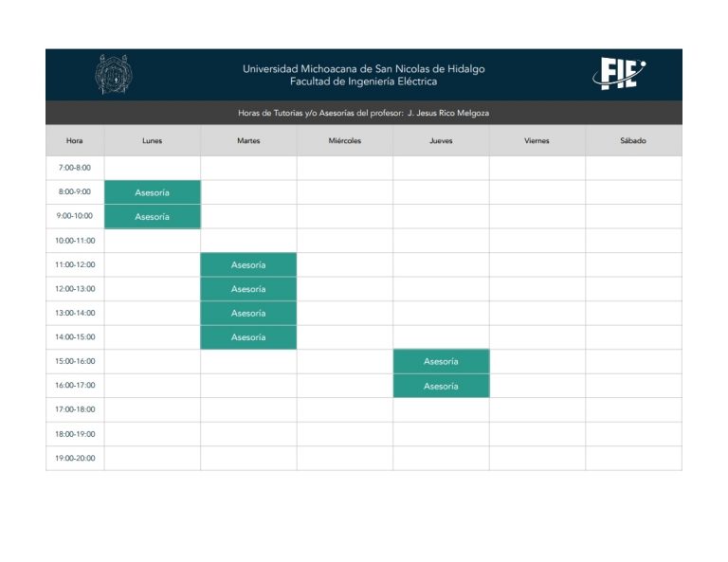Click the university crest logo
The image size is (728, 562).
pyautogui.click(x=114, y=74)
